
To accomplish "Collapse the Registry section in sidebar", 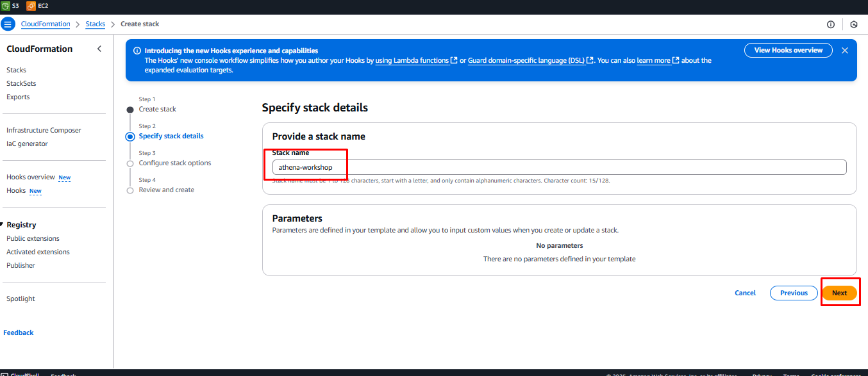I will pyautogui.click(x=3, y=225).
